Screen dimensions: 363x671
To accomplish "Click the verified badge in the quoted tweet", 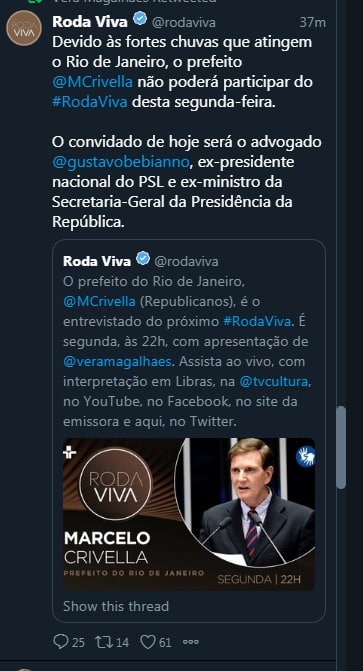I will click(143, 258).
